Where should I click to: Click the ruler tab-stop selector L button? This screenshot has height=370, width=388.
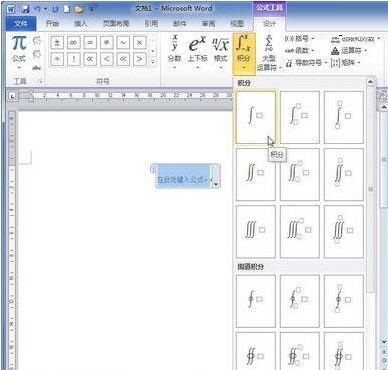click(x=13, y=96)
